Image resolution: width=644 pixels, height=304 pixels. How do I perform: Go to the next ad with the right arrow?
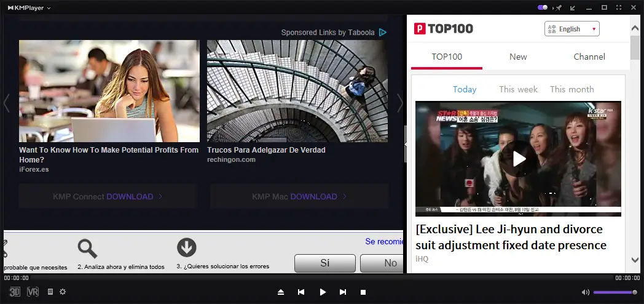(399, 103)
